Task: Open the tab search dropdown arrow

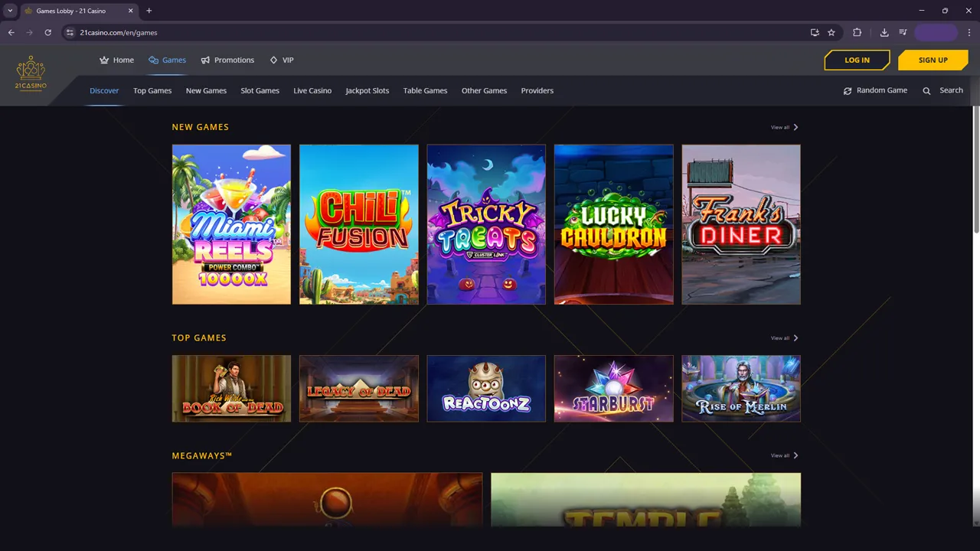Action: coord(10,11)
